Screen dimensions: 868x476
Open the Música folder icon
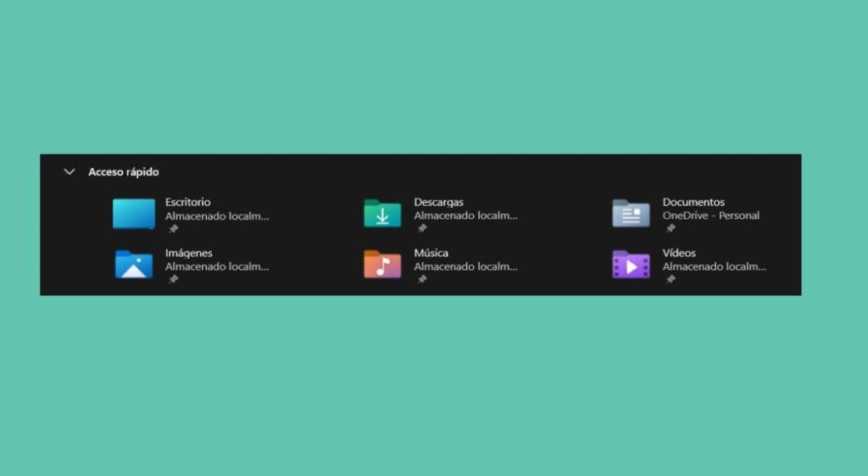(x=382, y=265)
